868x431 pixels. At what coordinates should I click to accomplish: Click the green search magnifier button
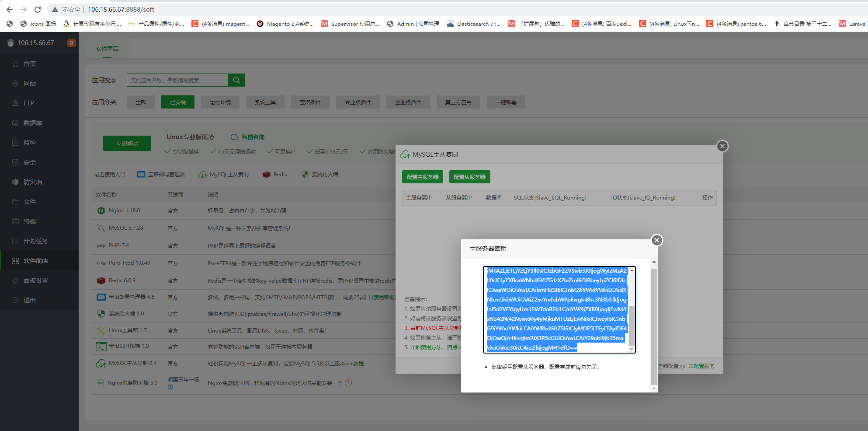point(236,80)
